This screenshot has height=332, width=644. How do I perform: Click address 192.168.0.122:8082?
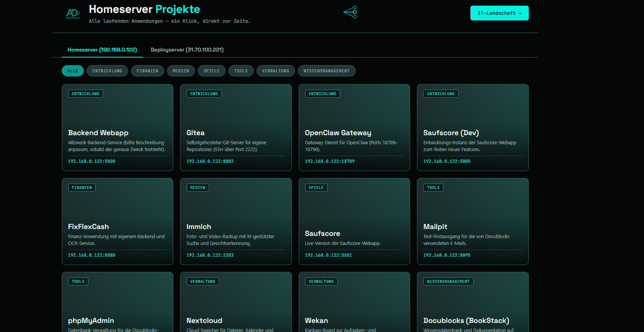pos(210,161)
